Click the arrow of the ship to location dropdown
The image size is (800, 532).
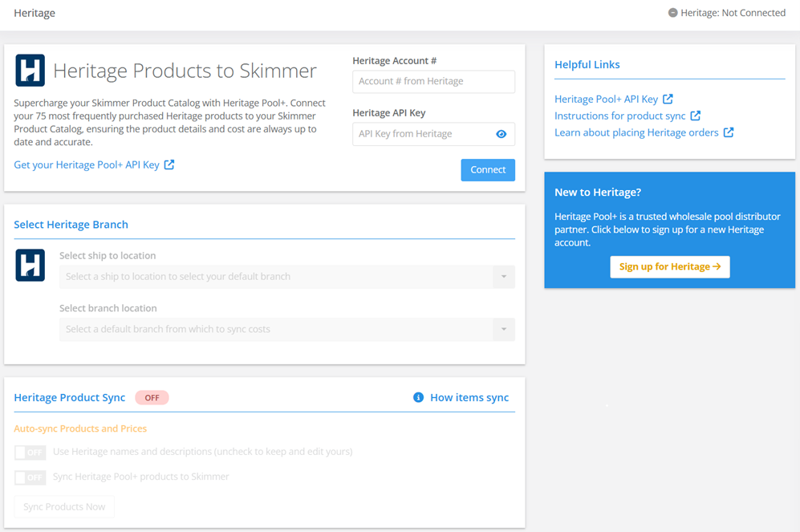504,277
